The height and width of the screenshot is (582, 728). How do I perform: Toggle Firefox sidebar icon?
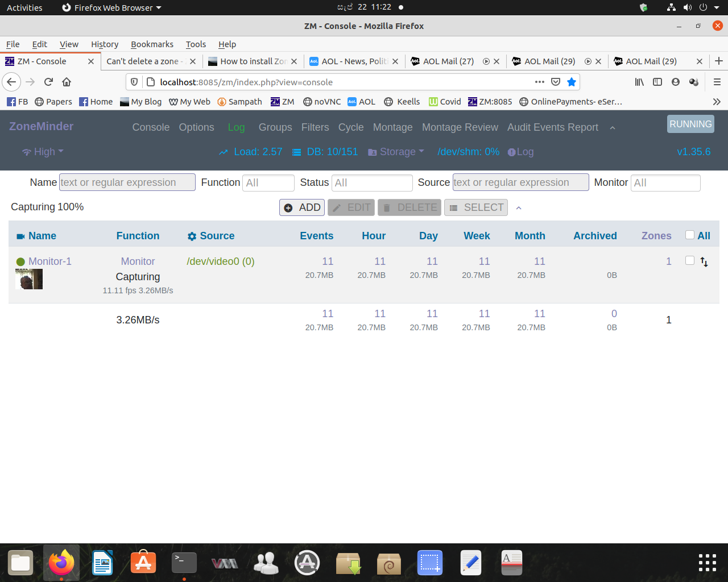[x=657, y=82]
